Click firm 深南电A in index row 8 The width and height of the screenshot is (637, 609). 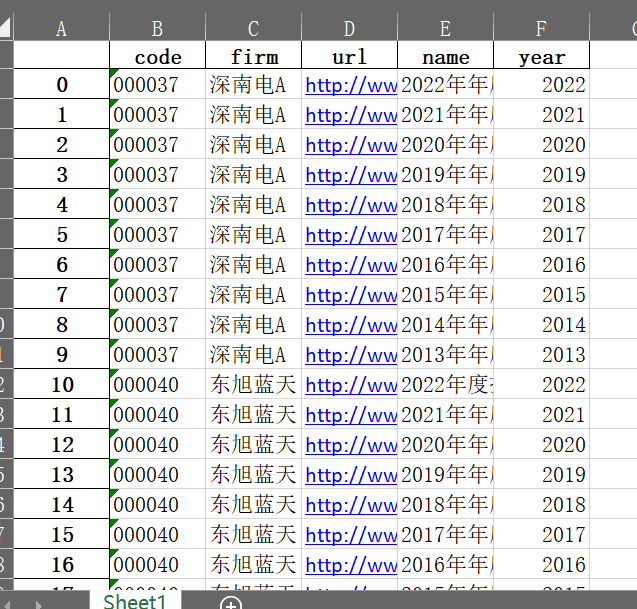(x=254, y=324)
